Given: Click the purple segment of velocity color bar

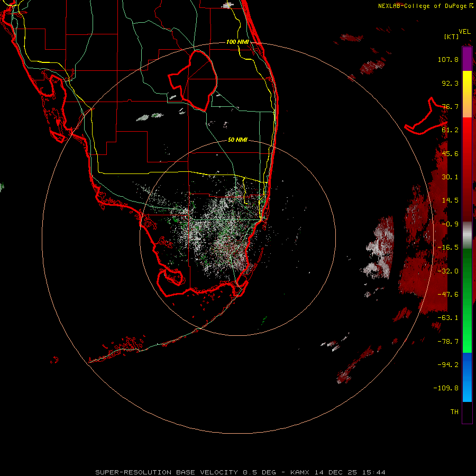Looking at the screenshot, I should tap(467, 59).
